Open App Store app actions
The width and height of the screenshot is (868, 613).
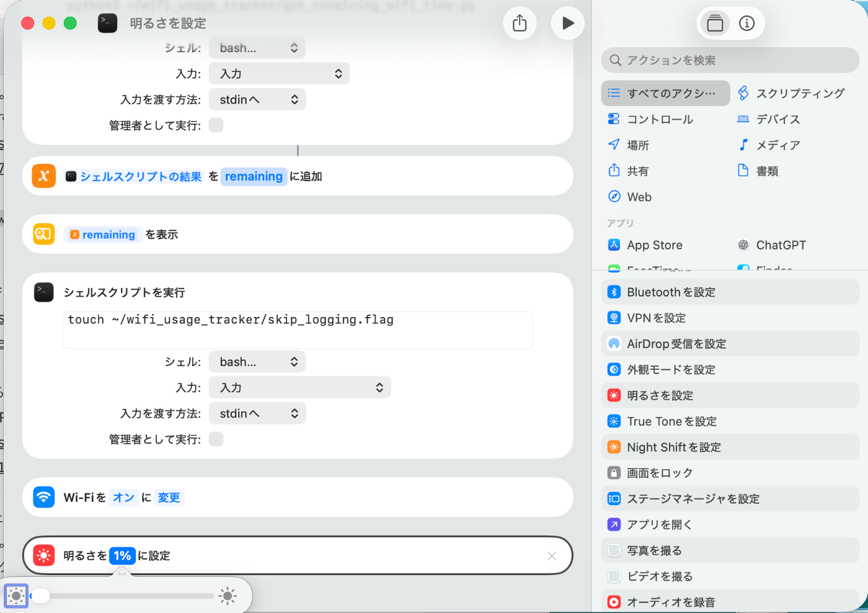[645, 245]
